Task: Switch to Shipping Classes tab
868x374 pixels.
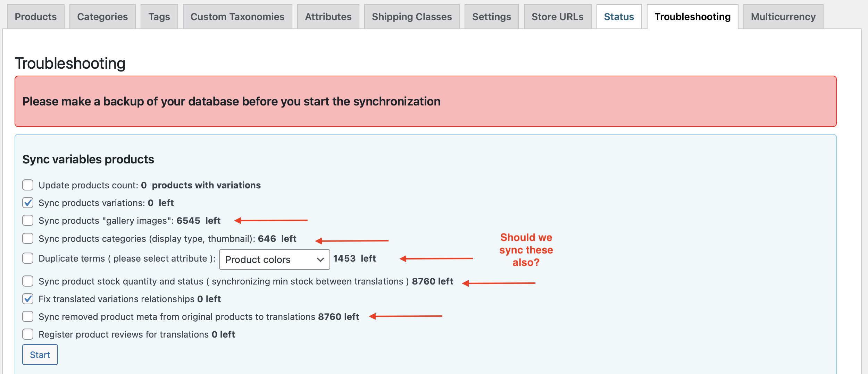Action: point(412,17)
